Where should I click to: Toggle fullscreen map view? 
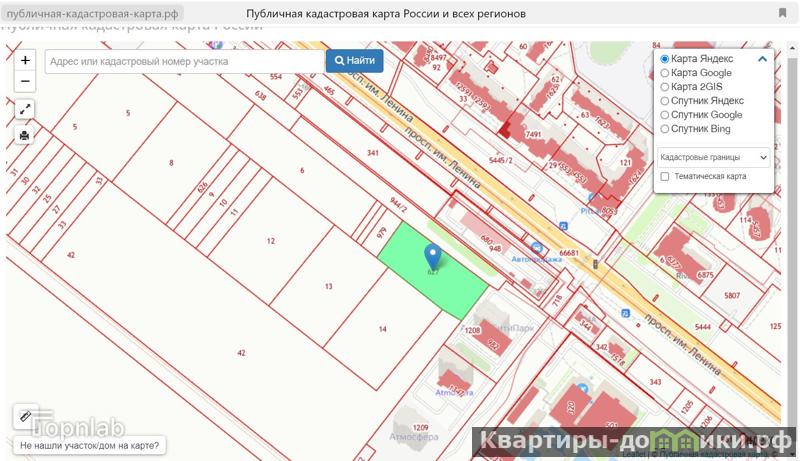pos(26,109)
